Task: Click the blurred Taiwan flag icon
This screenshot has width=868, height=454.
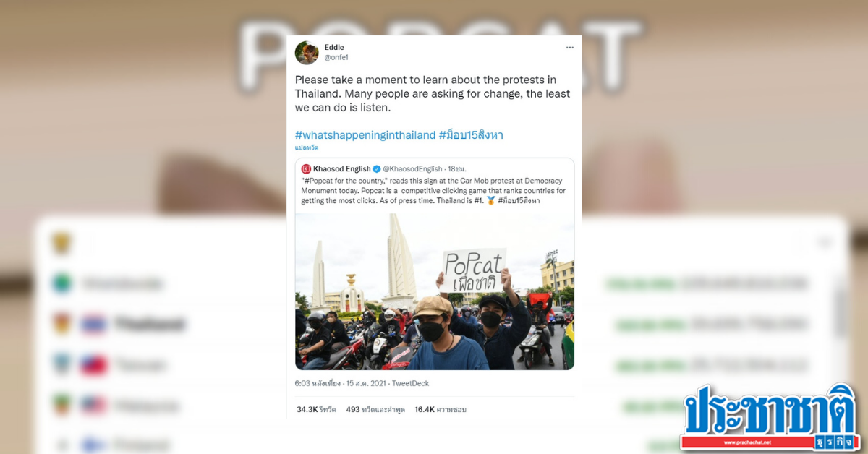Action: 94,364
